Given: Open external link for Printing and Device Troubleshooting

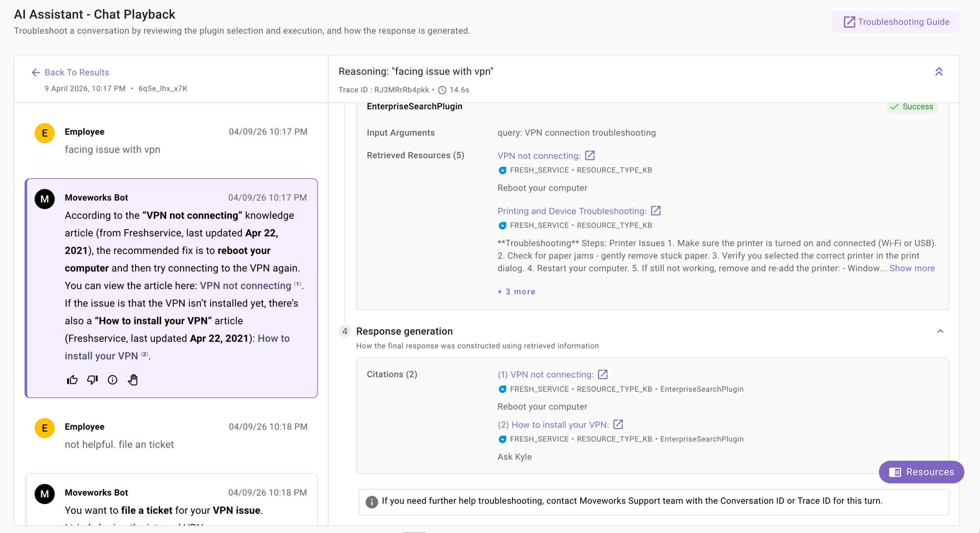Looking at the screenshot, I should coord(656,211).
